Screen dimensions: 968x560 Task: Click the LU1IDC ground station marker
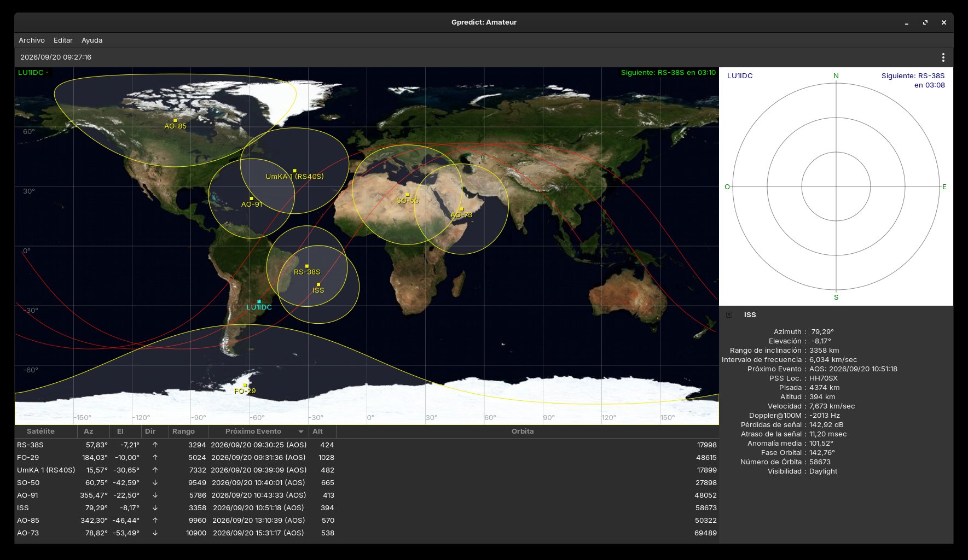259,301
